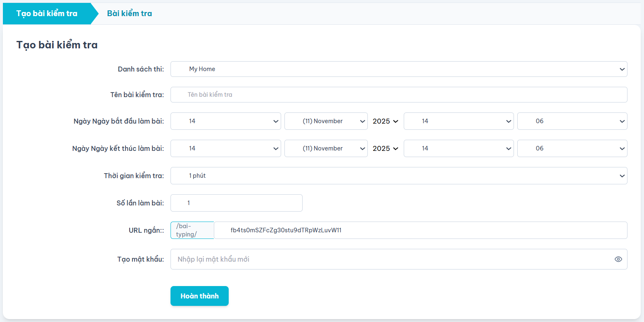
Task: Expand the Thời gian kiểm tra dropdown
Action: click(398, 176)
